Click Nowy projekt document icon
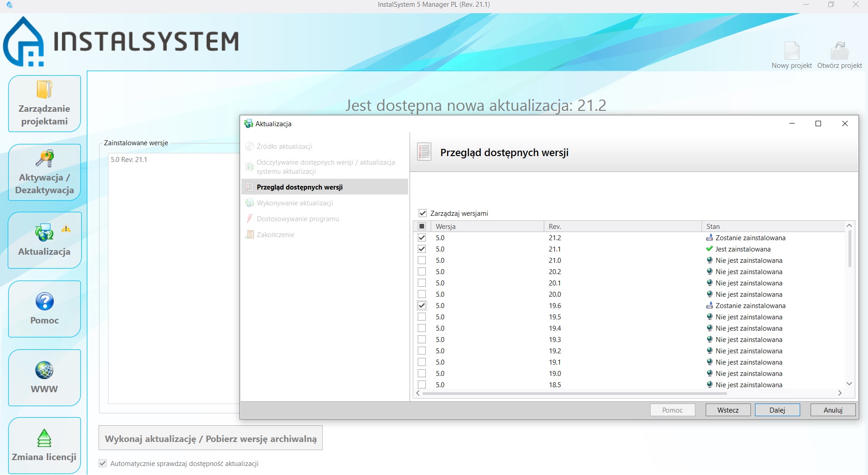This screenshot has width=868, height=475. point(792,51)
